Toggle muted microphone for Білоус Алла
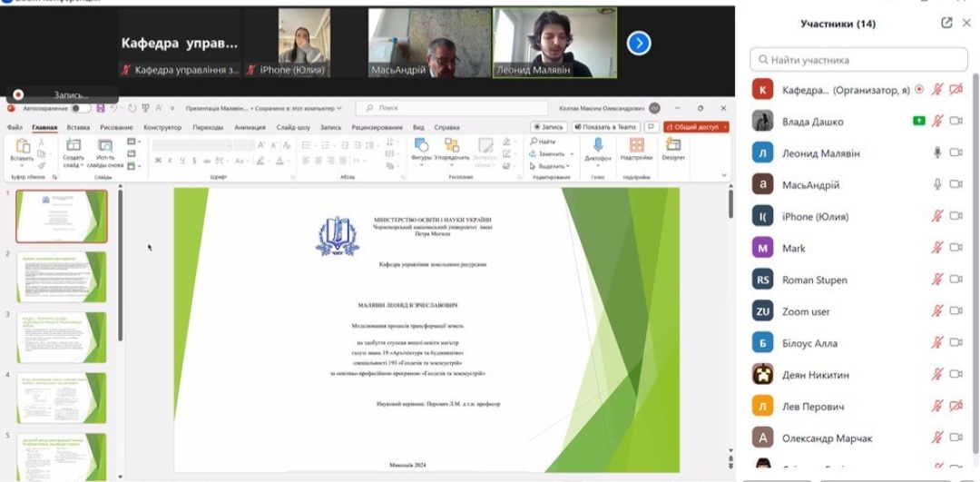 936,342
